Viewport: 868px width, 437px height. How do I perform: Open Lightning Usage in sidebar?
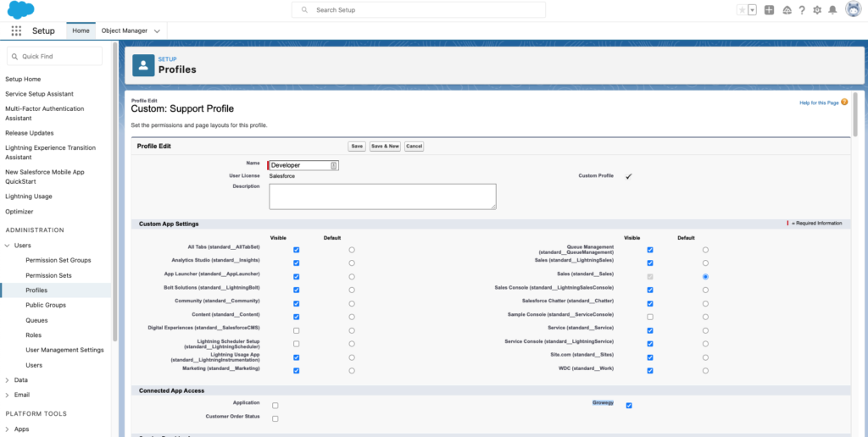[x=29, y=196]
